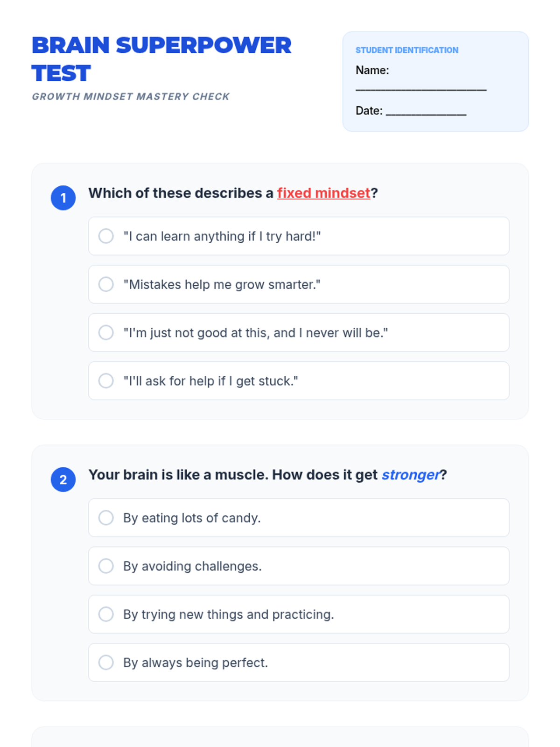The width and height of the screenshot is (560, 747).
Task: Click the question 1 number badge
Action: coord(63,198)
